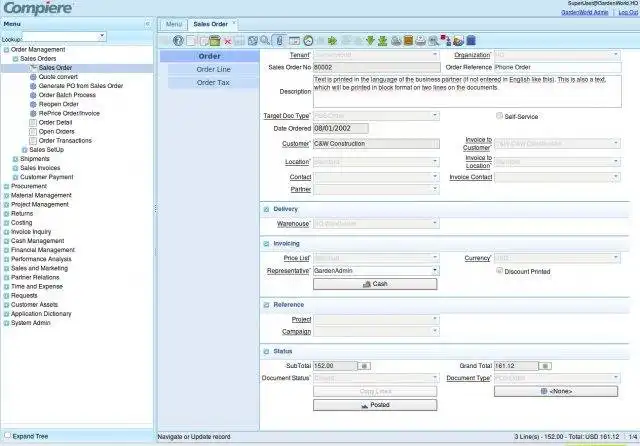Close the Sales Order tab
This screenshot has width=640, height=446.
pos(234,23)
